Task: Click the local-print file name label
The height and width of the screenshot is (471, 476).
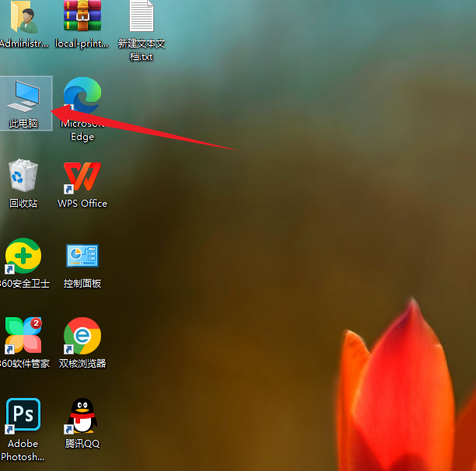Action: [x=82, y=44]
